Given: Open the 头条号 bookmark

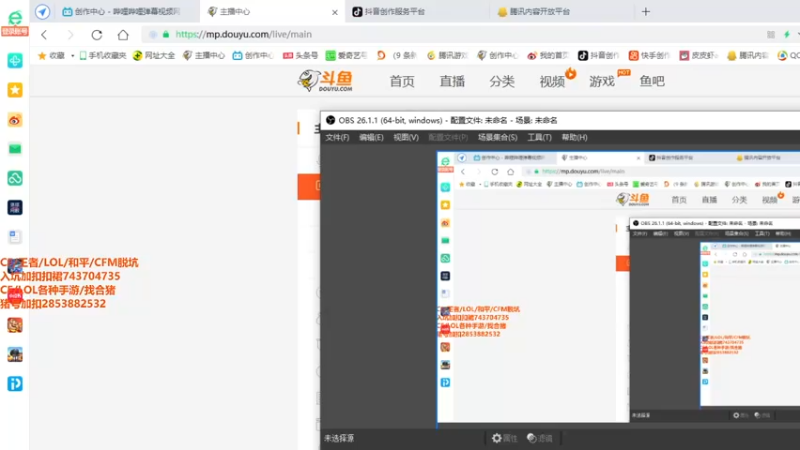Looking at the screenshot, I should [301, 56].
